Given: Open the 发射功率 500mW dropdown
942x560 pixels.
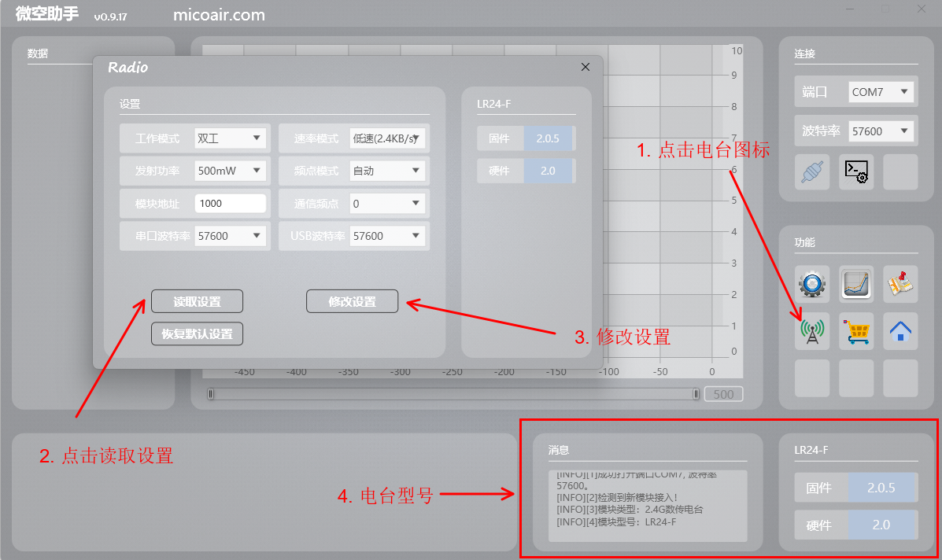Looking at the screenshot, I should click(230, 171).
